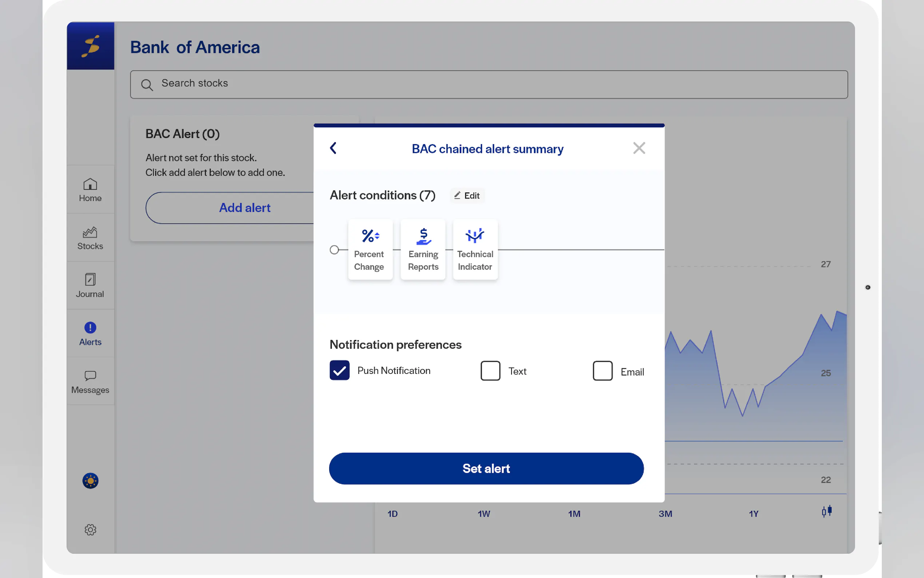Uncheck Push Notification checkbox

(x=339, y=371)
